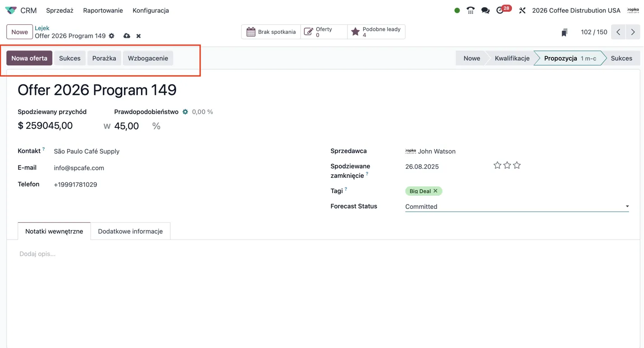Switch to the Notatki wewnętrzne tab
This screenshot has height=348, width=644.
[x=54, y=231]
